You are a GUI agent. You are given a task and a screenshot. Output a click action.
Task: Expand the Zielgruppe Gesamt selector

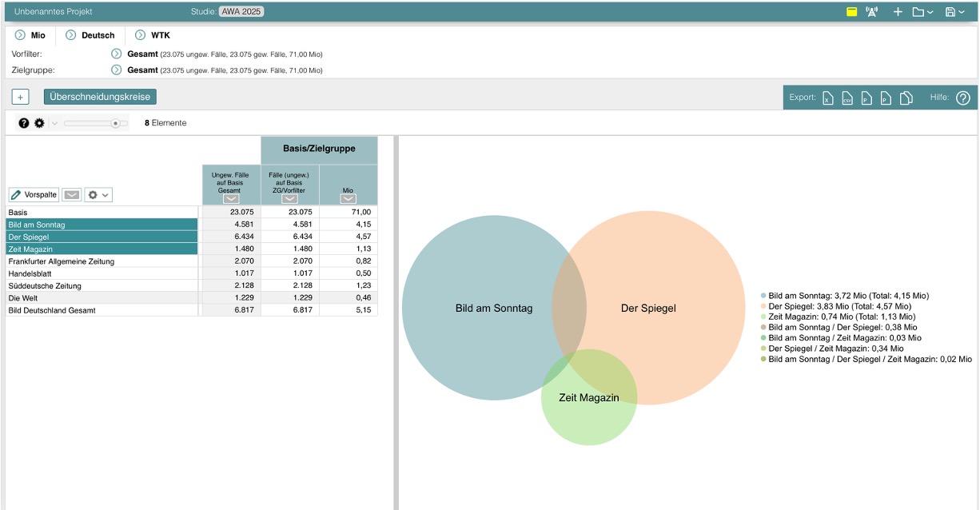tap(116, 70)
